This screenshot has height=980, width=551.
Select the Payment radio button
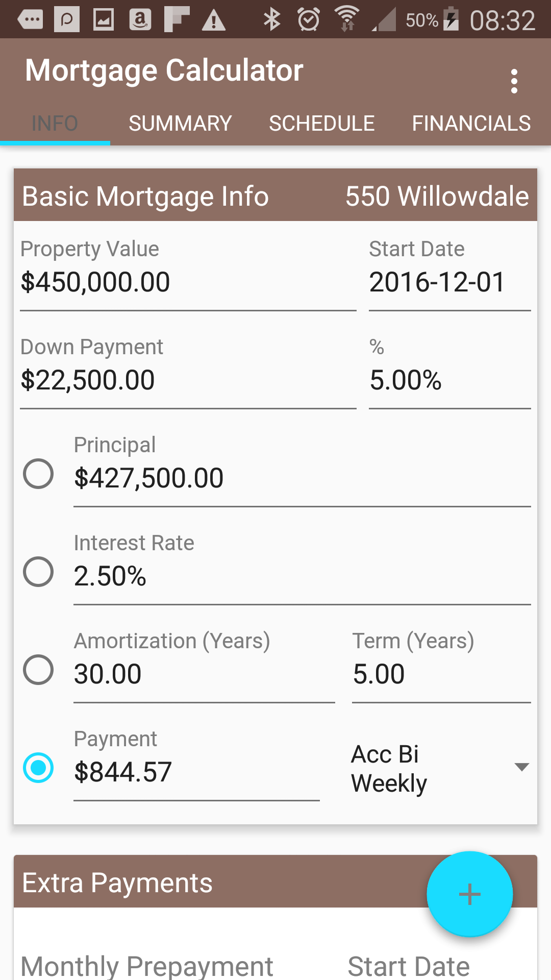(38, 768)
